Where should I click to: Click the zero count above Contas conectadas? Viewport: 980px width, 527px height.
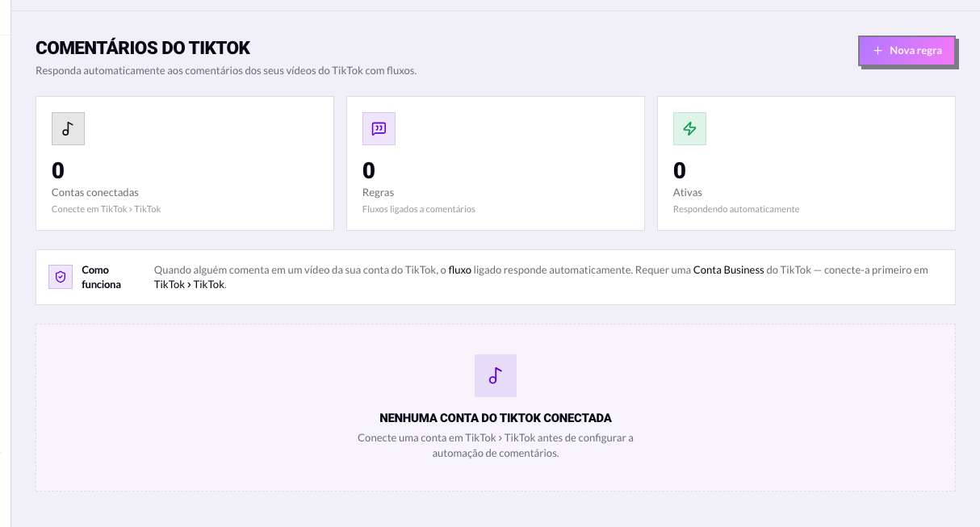point(58,170)
